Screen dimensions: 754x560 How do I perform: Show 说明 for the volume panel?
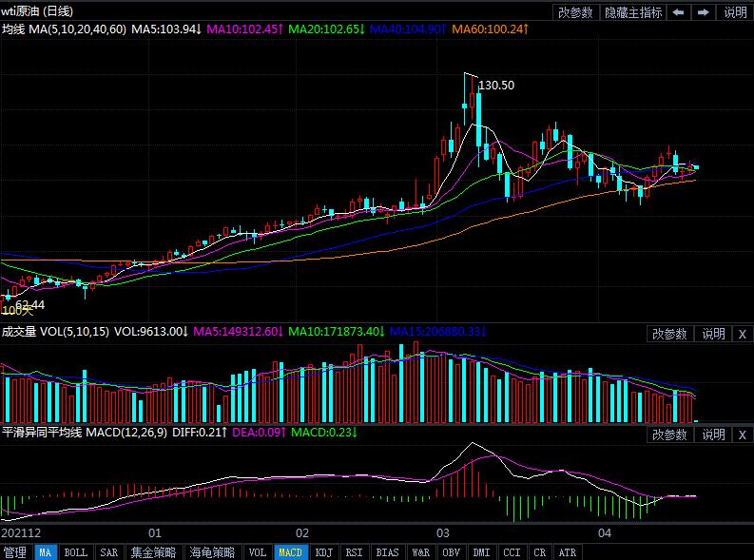(713, 334)
